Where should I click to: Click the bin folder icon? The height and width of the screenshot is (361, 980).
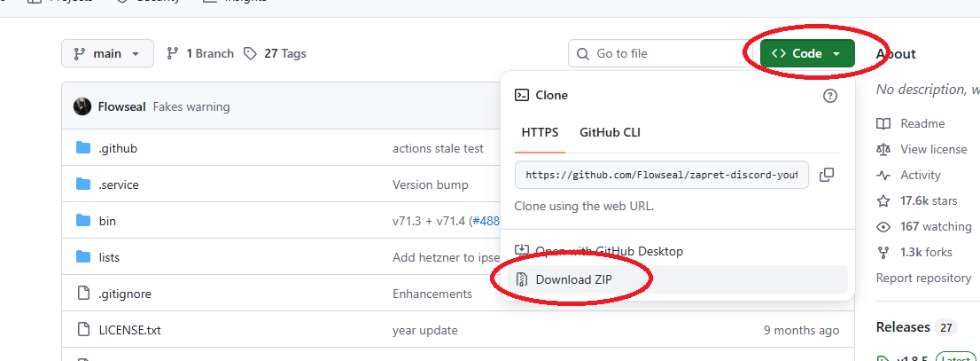pyautogui.click(x=83, y=221)
